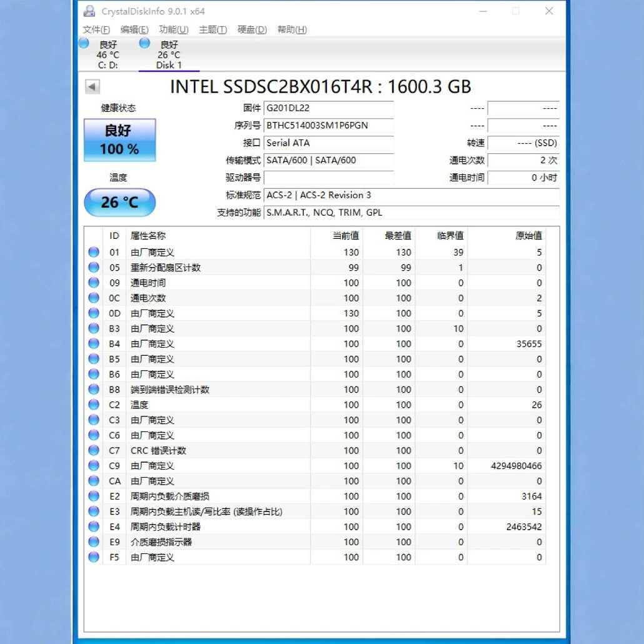The width and height of the screenshot is (644, 644).
Task: Click the blue status orb for attribute 01
Action: tap(94, 252)
